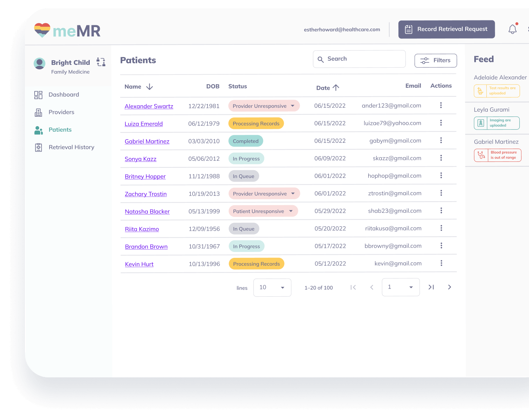Open the Filters panel
Screen dimensions: 529x420
(436, 61)
